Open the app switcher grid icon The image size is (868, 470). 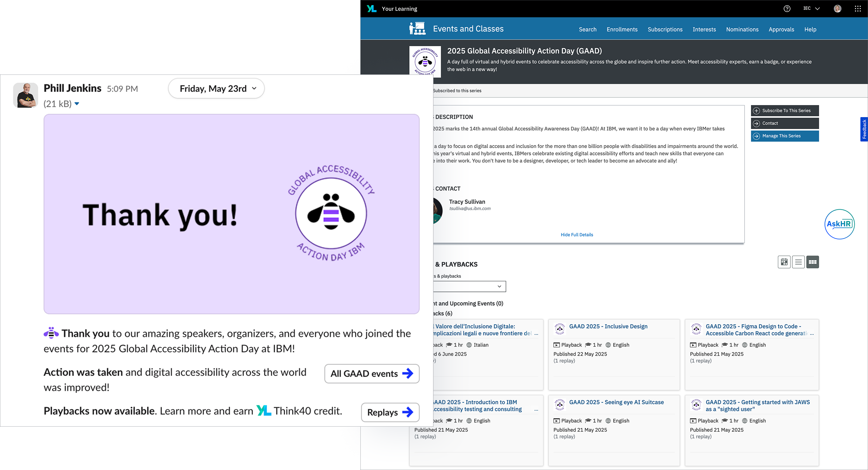858,9
